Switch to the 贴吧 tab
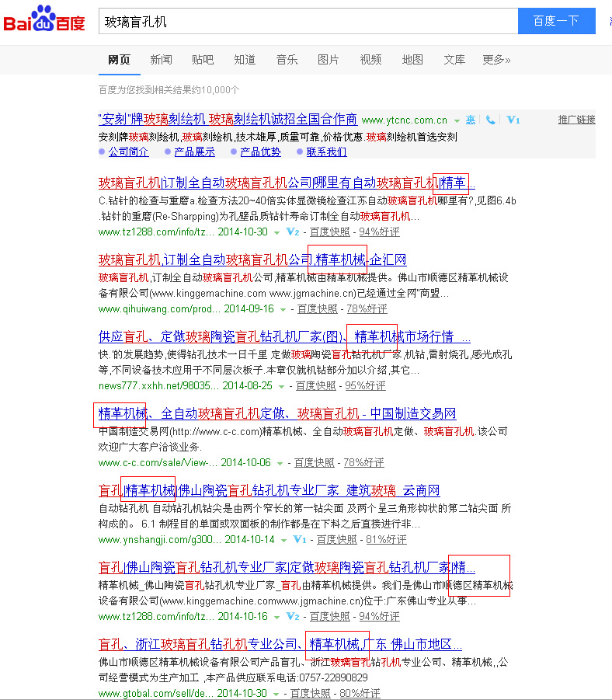612x700 pixels. 203,59
